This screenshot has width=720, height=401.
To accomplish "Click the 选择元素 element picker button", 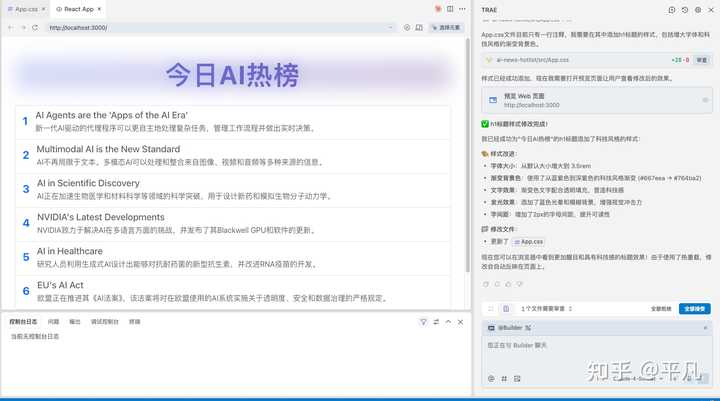I will point(446,28).
